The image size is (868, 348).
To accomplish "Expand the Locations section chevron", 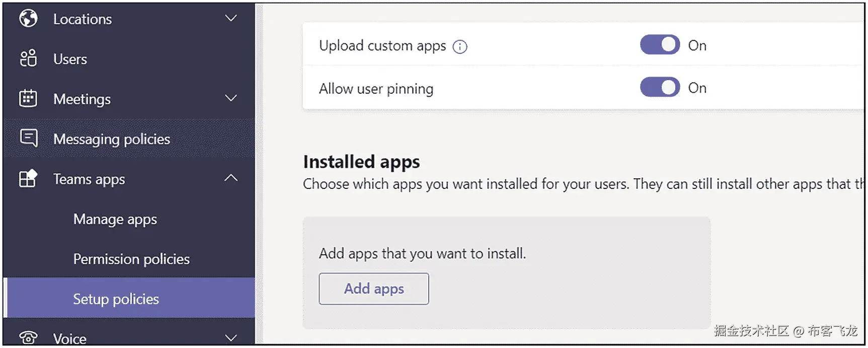I will (x=231, y=19).
